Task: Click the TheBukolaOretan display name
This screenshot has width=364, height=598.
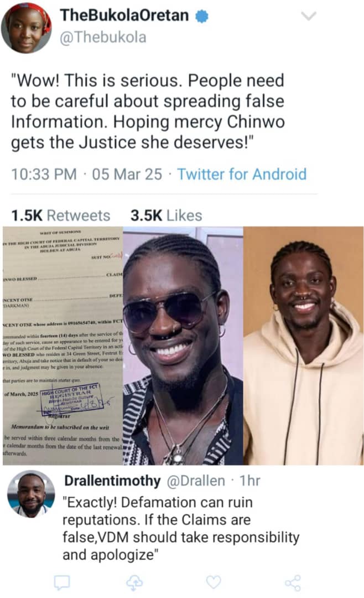Action: click(x=124, y=16)
